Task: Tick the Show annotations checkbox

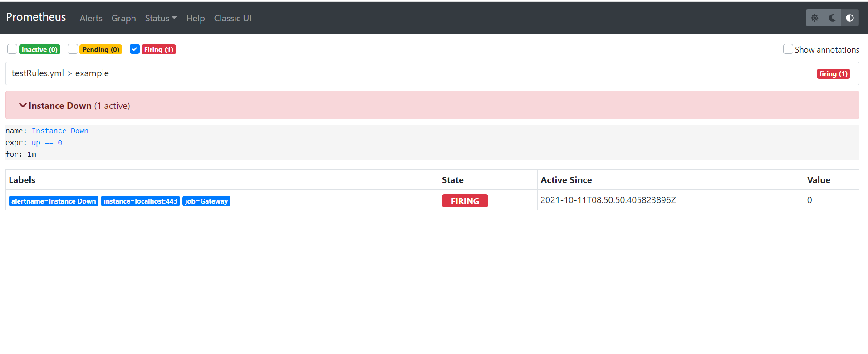Action: pyautogui.click(x=788, y=49)
